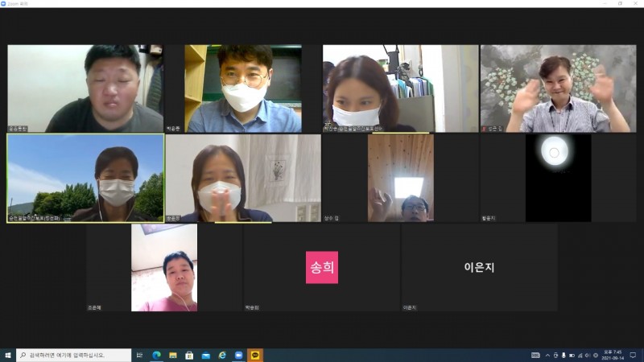Screen dimensions: 644x362
Task: Select the clapping masked woman's video tile
Action: pyautogui.click(x=243, y=178)
